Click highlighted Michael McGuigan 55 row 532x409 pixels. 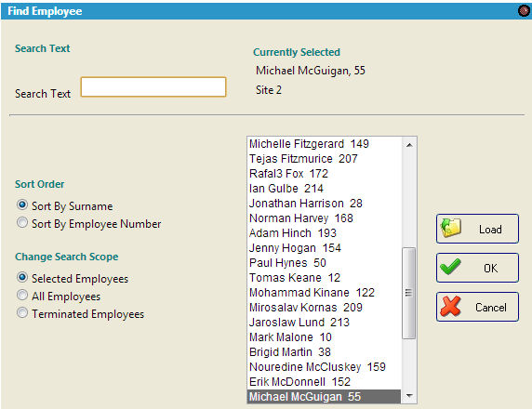(x=324, y=397)
